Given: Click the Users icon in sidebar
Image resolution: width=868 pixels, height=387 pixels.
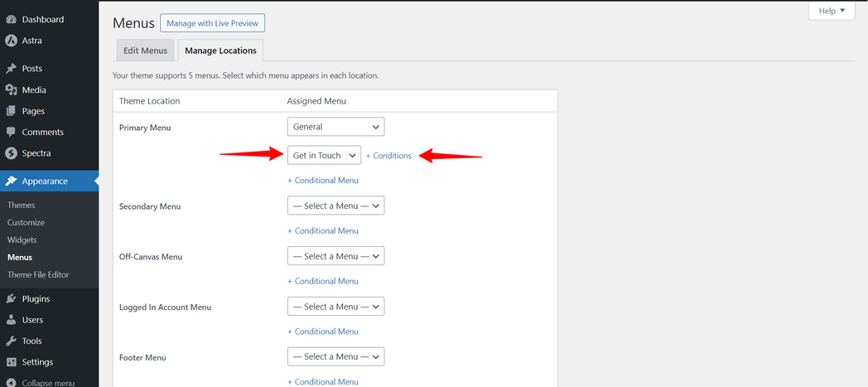Looking at the screenshot, I should click(11, 320).
